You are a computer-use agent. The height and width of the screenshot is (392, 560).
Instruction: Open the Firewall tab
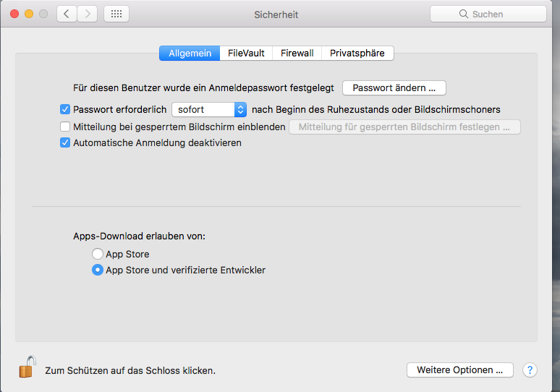click(297, 53)
